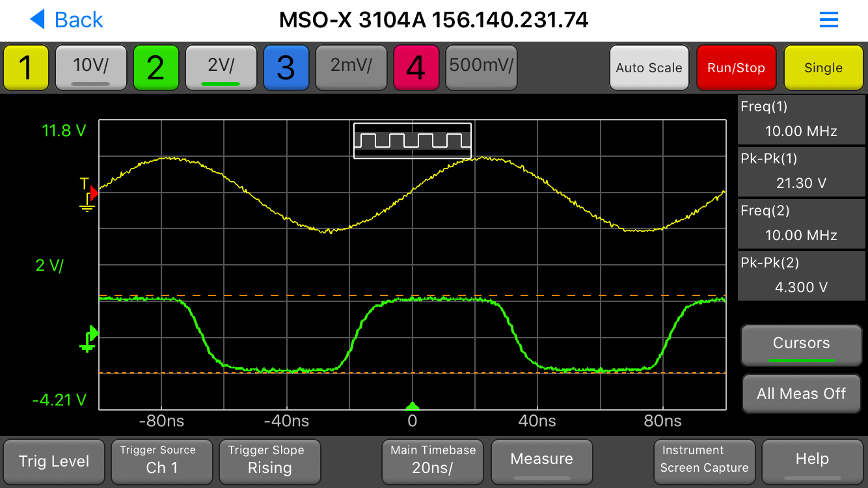Image resolution: width=868 pixels, height=488 pixels.
Task: Click the yellow Single button
Action: pyautogui.click(x=823, y=68)
